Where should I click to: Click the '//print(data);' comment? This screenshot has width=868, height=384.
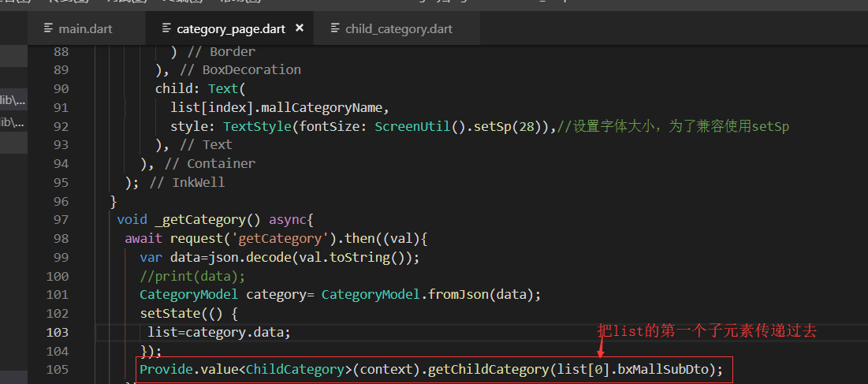192,276
